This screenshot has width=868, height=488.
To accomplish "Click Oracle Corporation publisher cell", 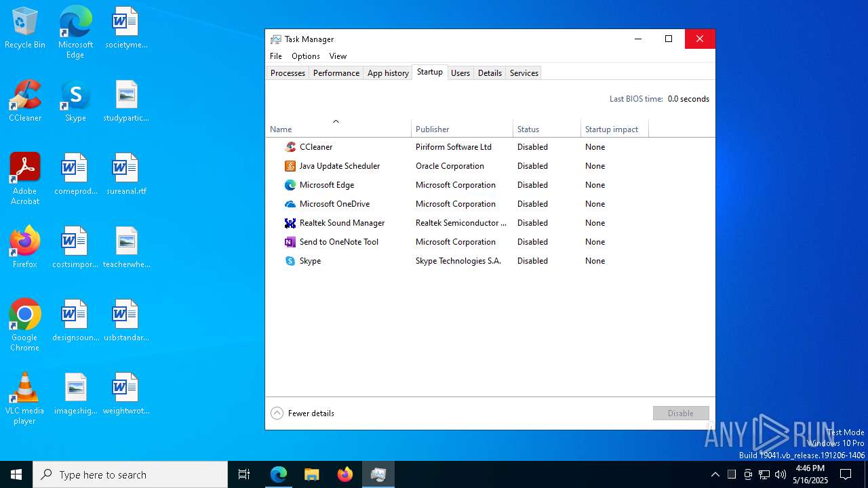I will 450,166.
